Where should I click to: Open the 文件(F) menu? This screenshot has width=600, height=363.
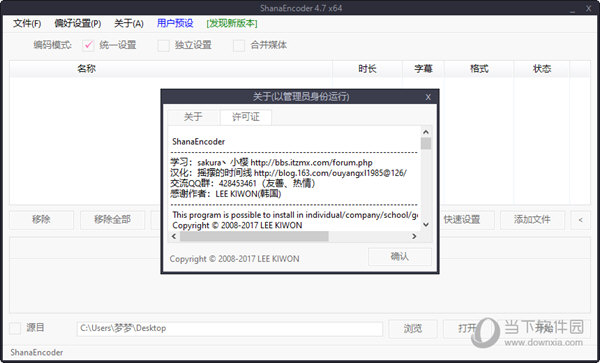pos(27,24)
